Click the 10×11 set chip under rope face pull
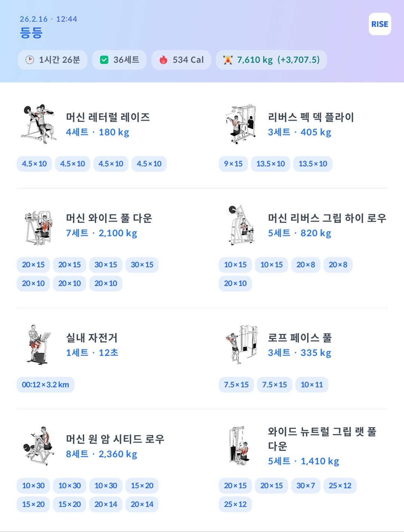Screen dimensions: 404x532 point(312,384)
